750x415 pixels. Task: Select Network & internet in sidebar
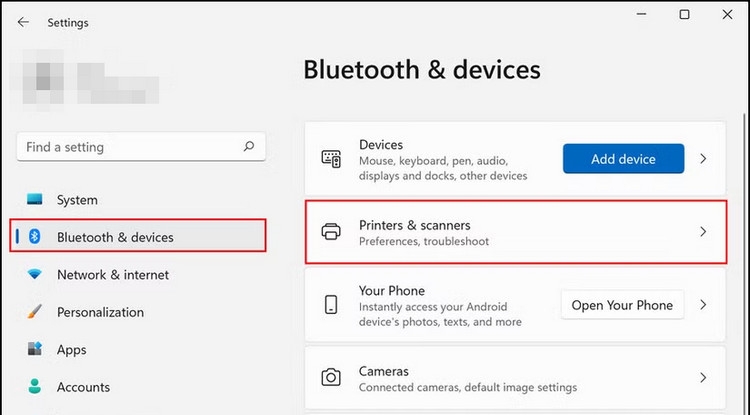[x=113, y=274]
